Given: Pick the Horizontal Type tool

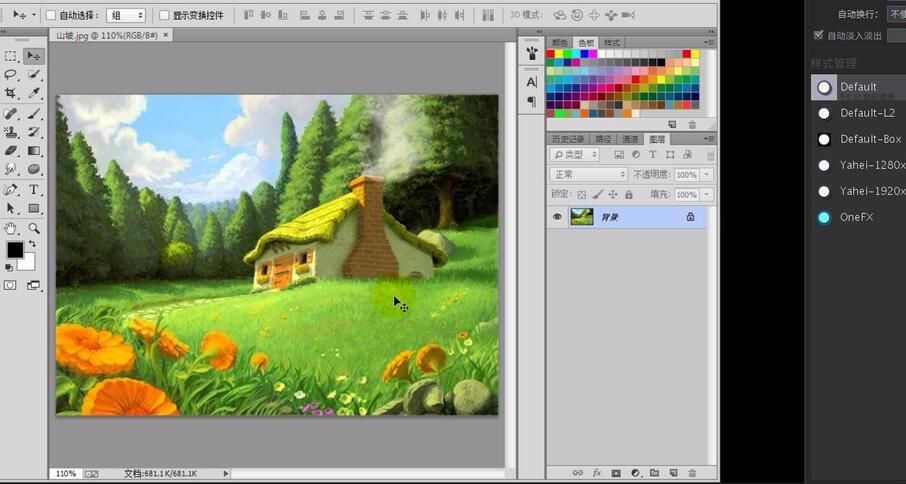Looking at the screenshot, I should coord(34,189).
